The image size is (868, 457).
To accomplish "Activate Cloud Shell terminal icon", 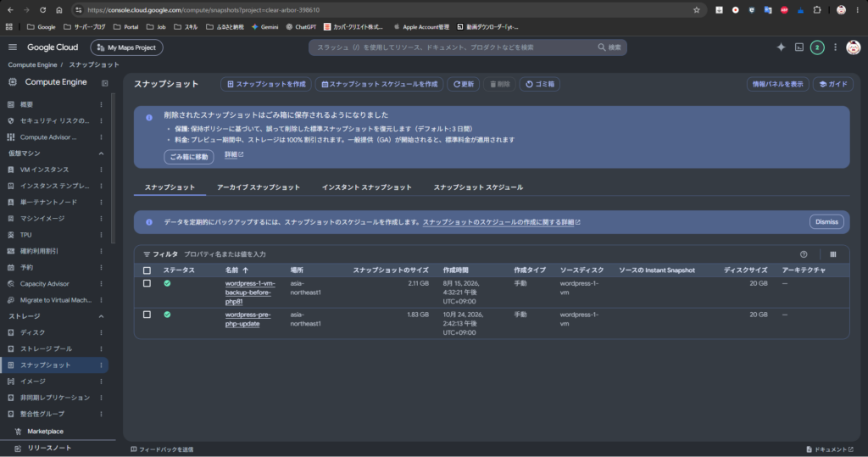I will tap(799, 47).
